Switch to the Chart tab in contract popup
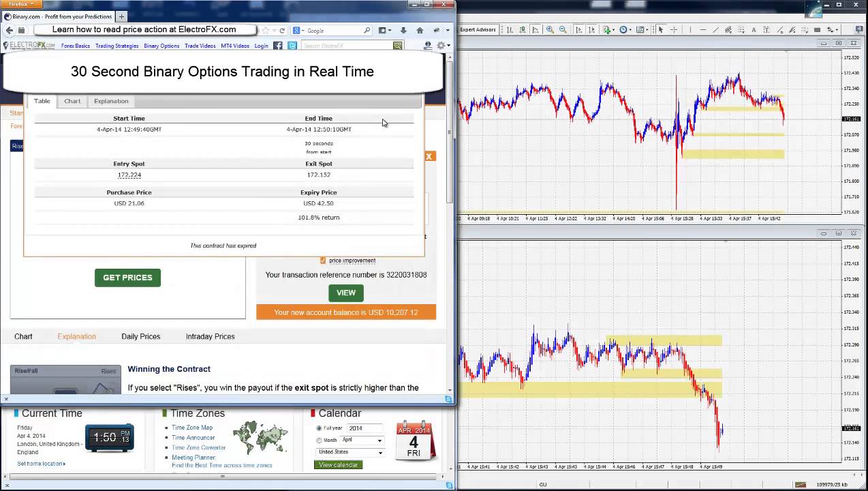This screenshot has height=491, width=868. 72,101
